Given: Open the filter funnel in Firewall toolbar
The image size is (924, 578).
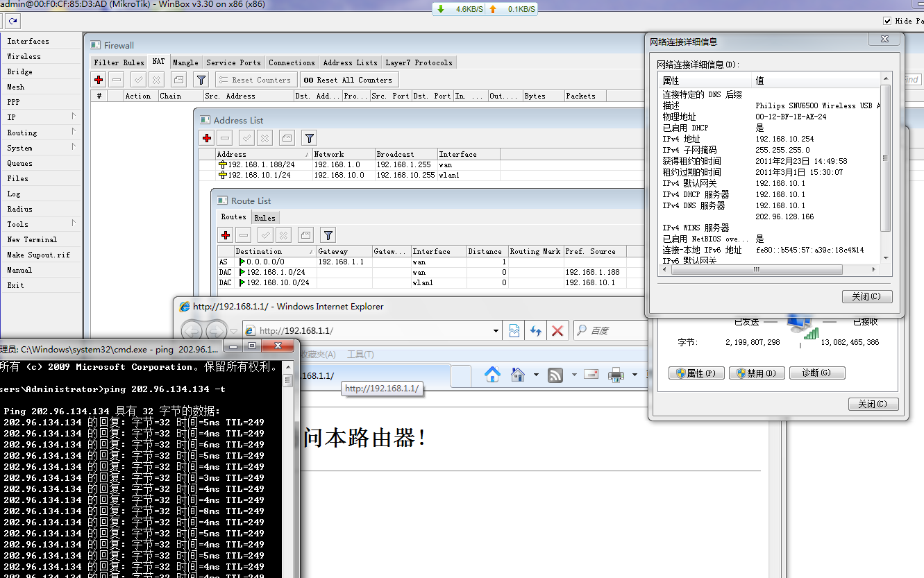Looking at the screenshot, I should tap(201, 80).
